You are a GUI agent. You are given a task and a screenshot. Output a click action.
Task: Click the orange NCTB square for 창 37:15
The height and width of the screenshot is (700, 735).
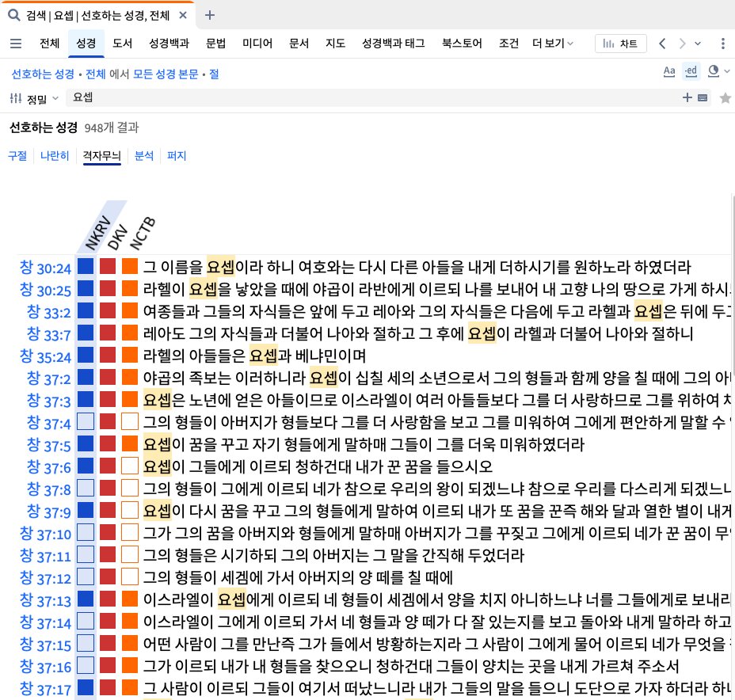[x=130, y=643]
